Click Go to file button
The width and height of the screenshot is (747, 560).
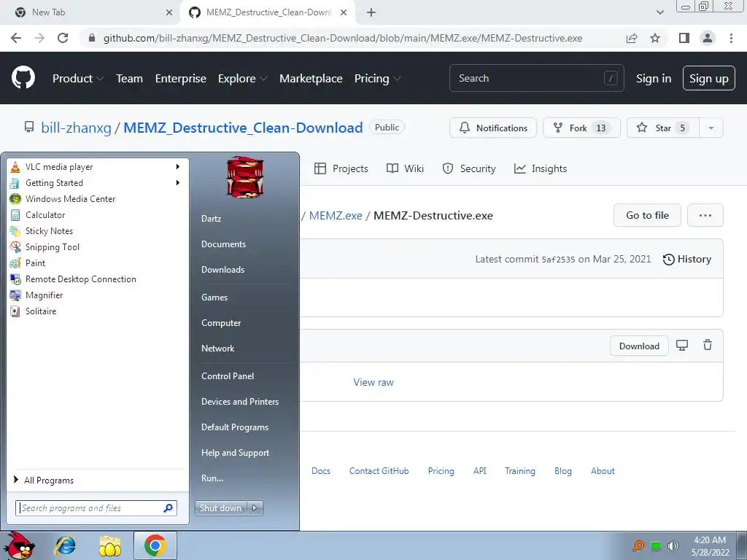pos(647,215)
